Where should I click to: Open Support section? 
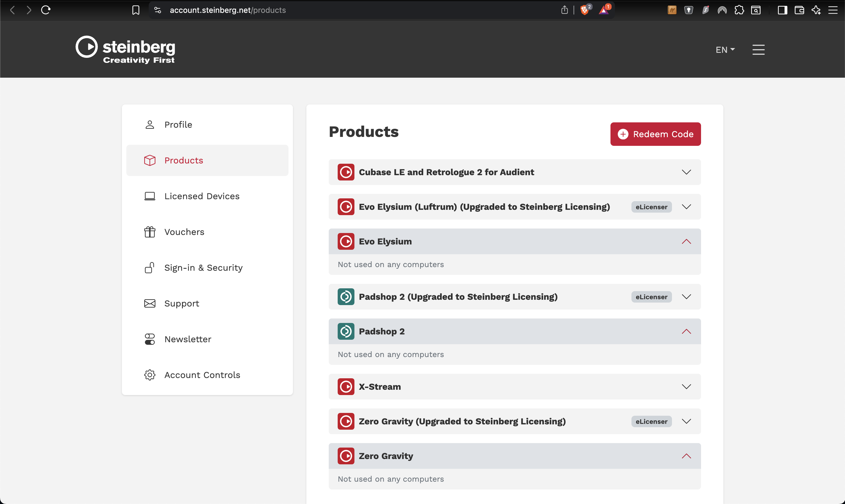tap(207, 303)
